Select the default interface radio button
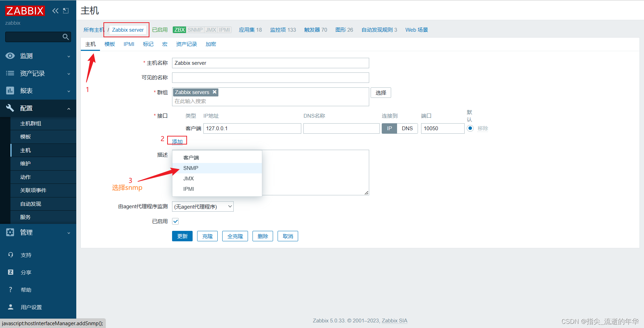This screenshot has height=328, width=644. (470, 128)
